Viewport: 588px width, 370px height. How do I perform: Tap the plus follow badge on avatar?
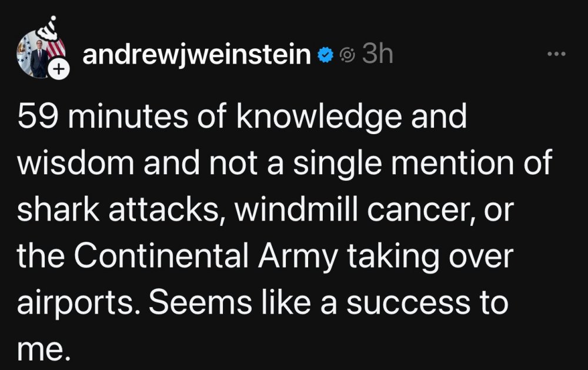[58, 70]
